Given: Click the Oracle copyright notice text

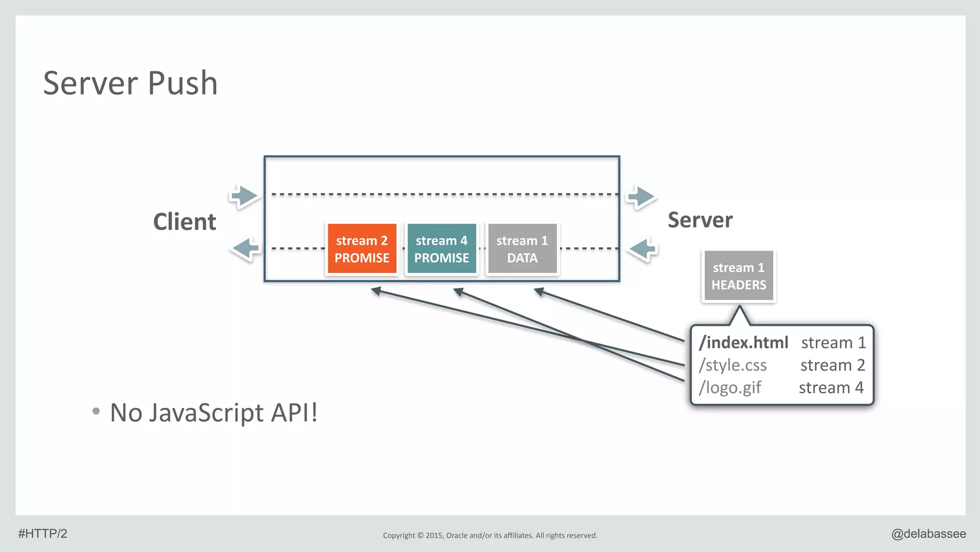Looking at the screenshot, I should coord(490,535).
